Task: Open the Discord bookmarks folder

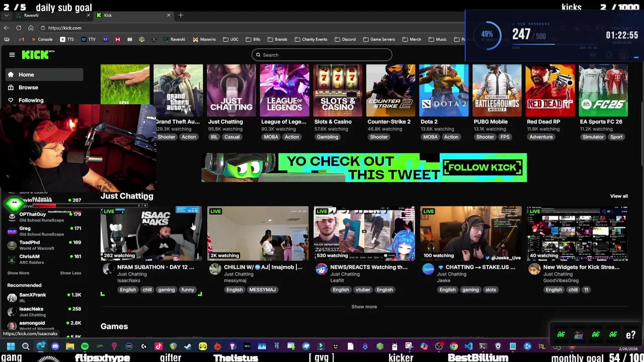Action: click(x=345, y=39)
